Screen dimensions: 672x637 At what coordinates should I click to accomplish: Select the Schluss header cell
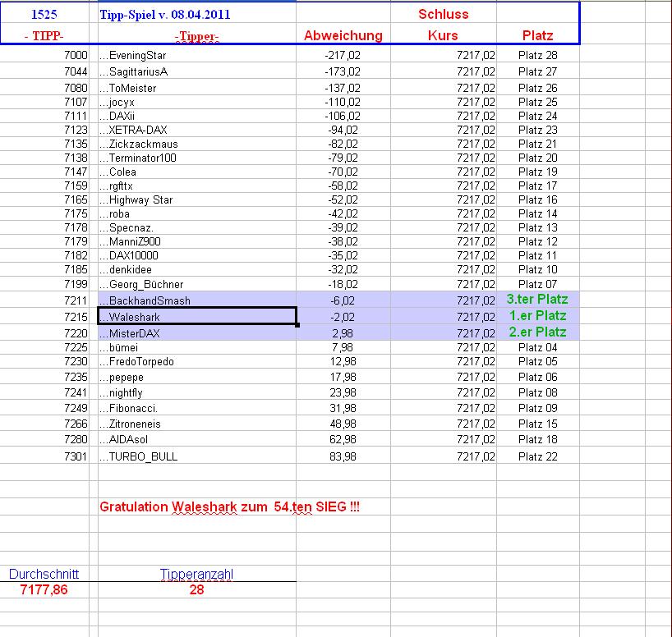point(444,14)
